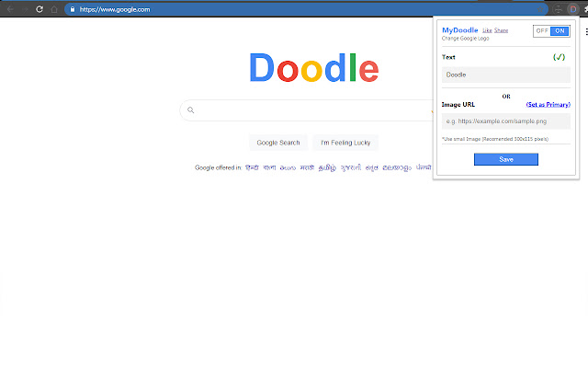Click the Save button
The image size is (588, 368).
coord(506,159)
